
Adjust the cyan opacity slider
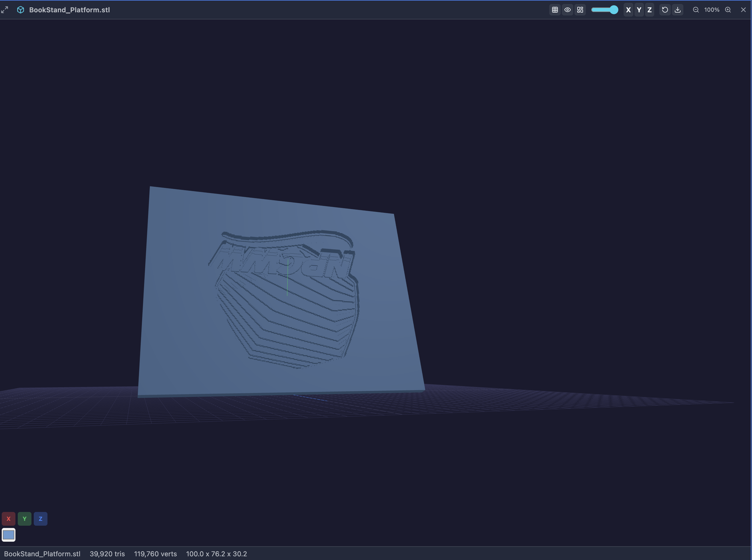604,10
